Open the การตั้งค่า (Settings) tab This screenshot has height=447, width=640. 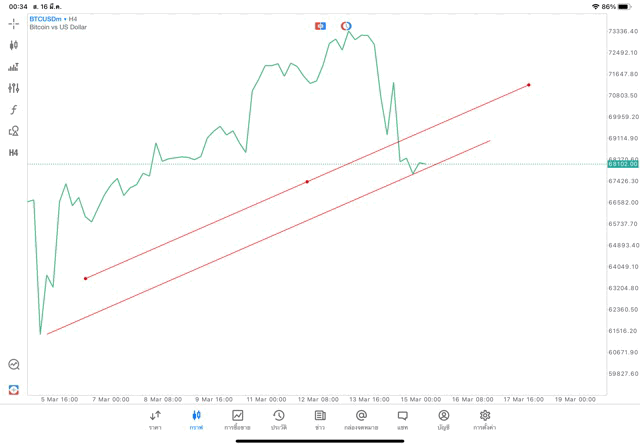485,420
